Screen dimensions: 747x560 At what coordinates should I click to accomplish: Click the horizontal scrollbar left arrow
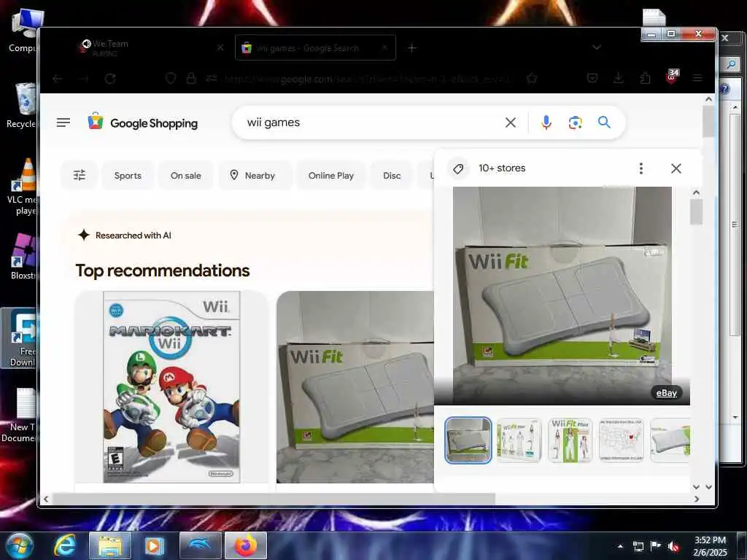click(x=46, y=499)
